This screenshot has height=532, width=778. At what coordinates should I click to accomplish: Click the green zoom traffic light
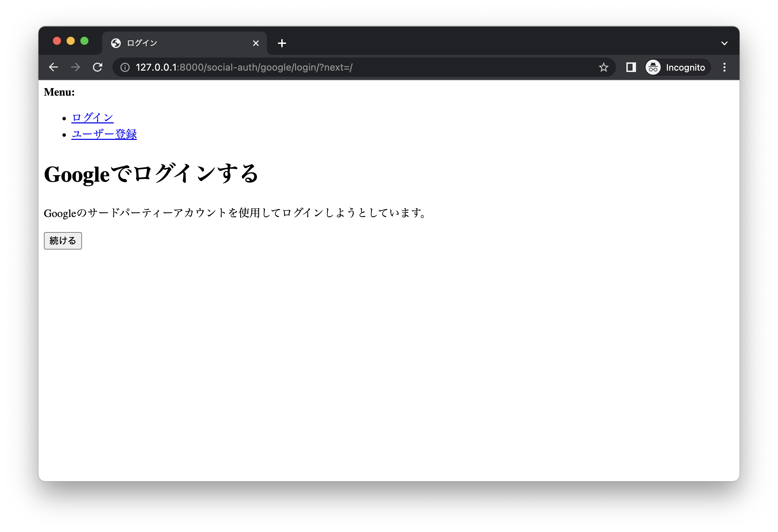(x=84, y=41)
